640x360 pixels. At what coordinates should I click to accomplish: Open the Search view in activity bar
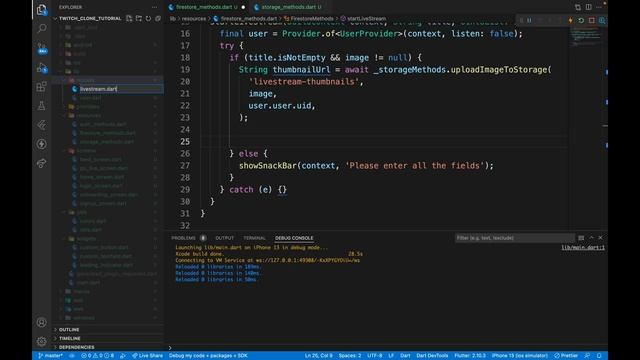[42, 28]
